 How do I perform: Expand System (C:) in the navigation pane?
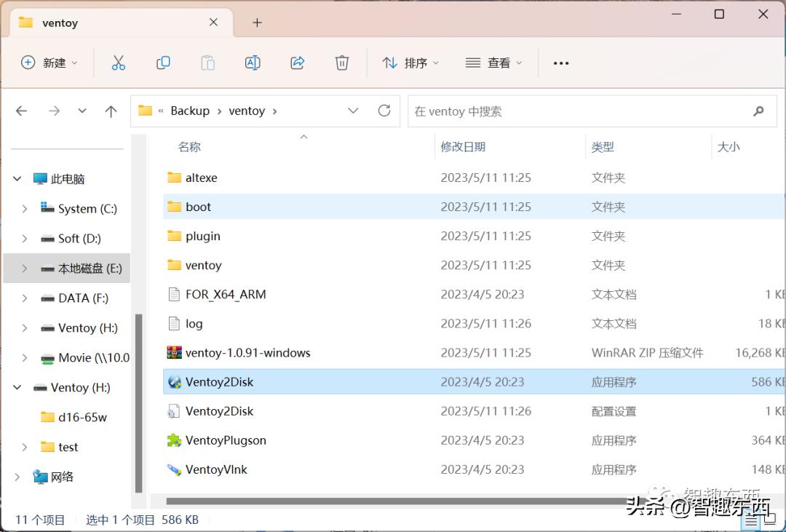click(23, 209)
